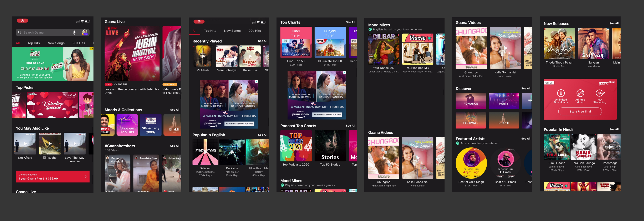Open the Bhojpuri Top Hits collection tile
Screen dimensions: 644x221
click(127, 125)
